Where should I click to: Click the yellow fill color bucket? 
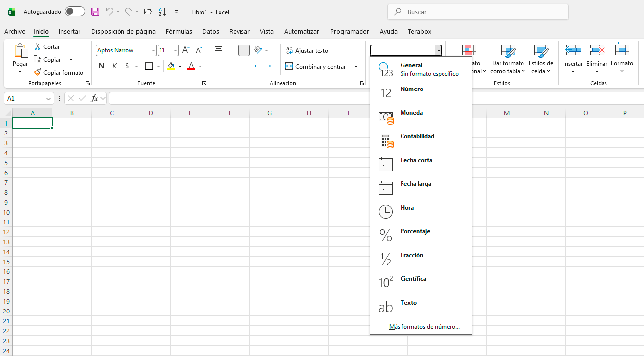(x=171, y=66)
